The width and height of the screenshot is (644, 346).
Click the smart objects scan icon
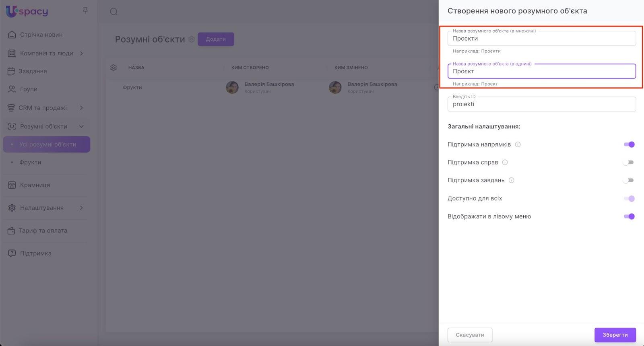click(x=12, y=126)
